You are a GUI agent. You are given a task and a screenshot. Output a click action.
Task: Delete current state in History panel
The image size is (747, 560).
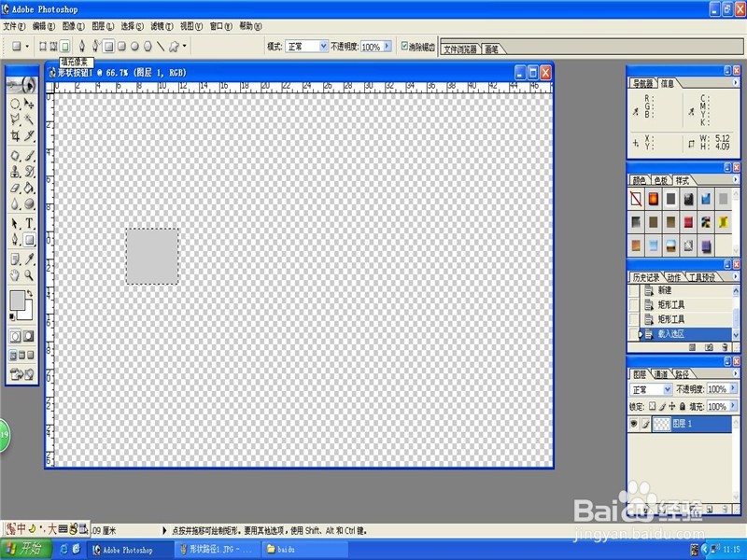[726, 347]
